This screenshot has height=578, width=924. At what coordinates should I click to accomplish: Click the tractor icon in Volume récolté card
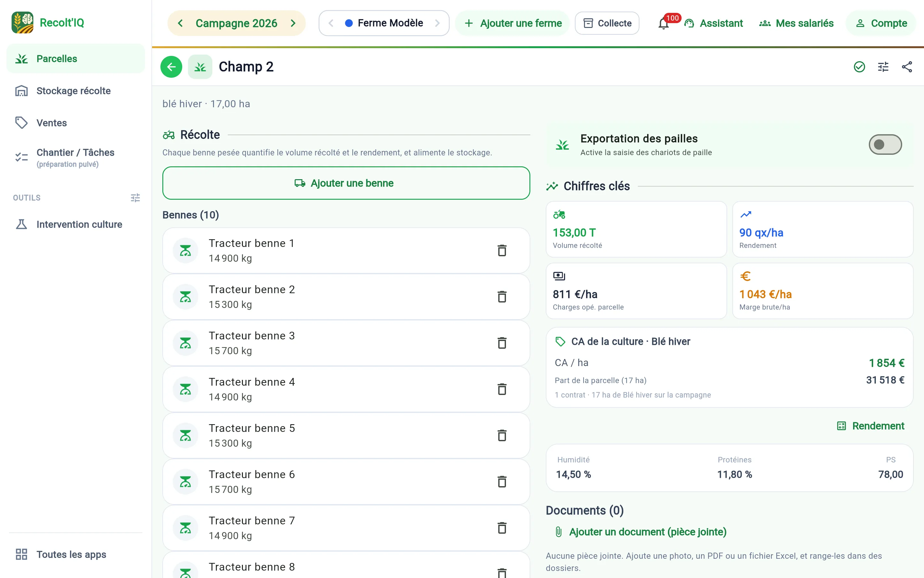point(559,215)
